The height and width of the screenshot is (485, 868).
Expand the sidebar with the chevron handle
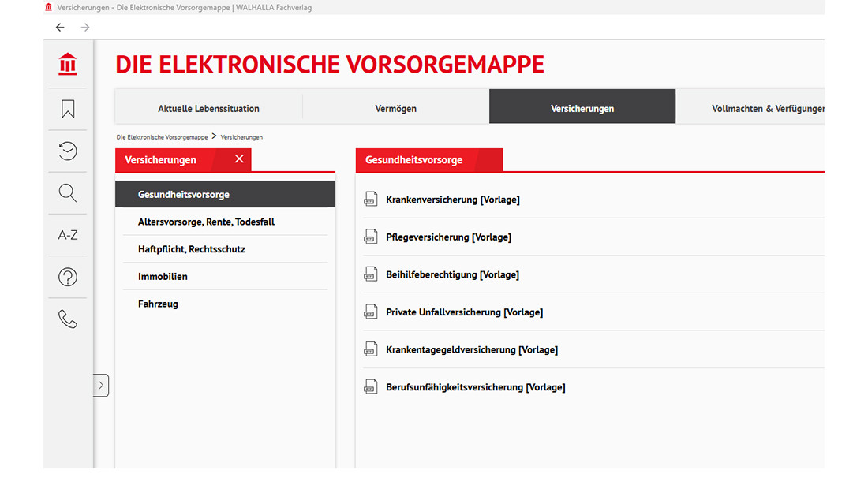(101, 385)
